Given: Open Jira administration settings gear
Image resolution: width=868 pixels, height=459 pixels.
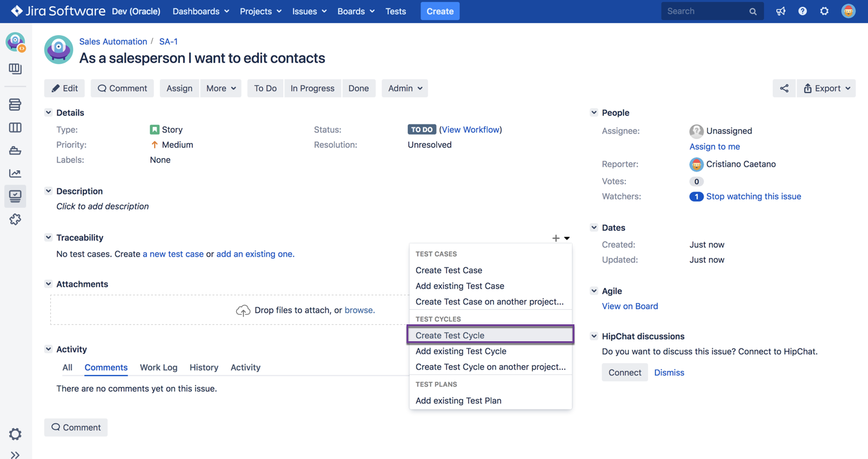Looking at the screenshot, I should tap(824, 11).
